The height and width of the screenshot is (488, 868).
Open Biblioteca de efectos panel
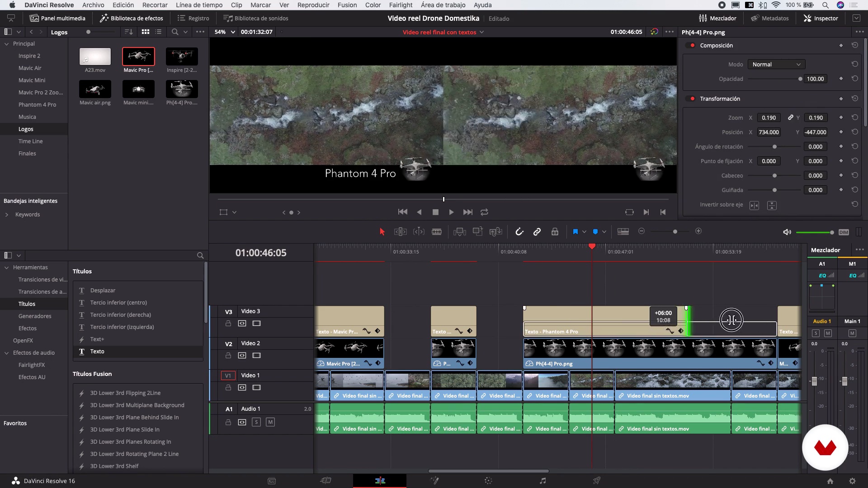pyautogui.click(x=132, y=18)
